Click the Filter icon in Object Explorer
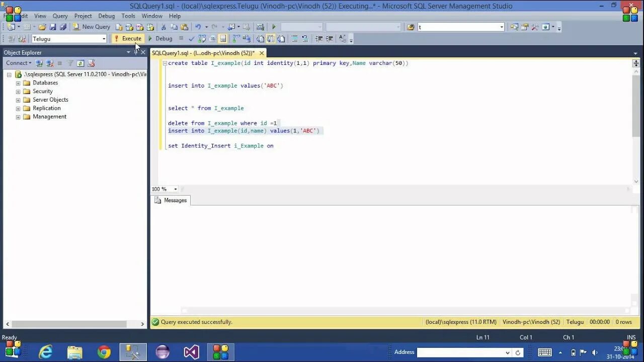The width and height of the screenshot is (644, 362). pos(70,63)
